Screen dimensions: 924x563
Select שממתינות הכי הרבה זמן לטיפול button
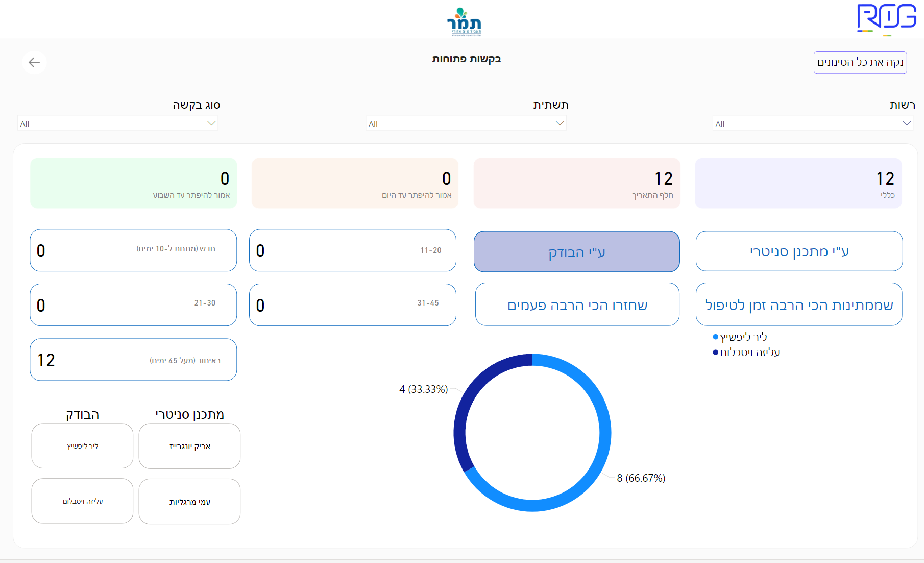[799, 304]
